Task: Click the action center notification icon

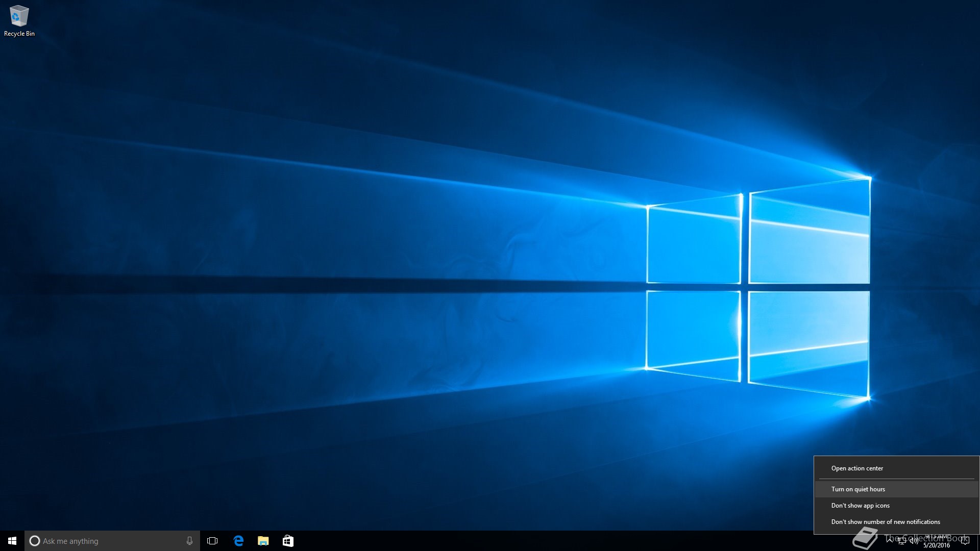Action: pos(965,541)
